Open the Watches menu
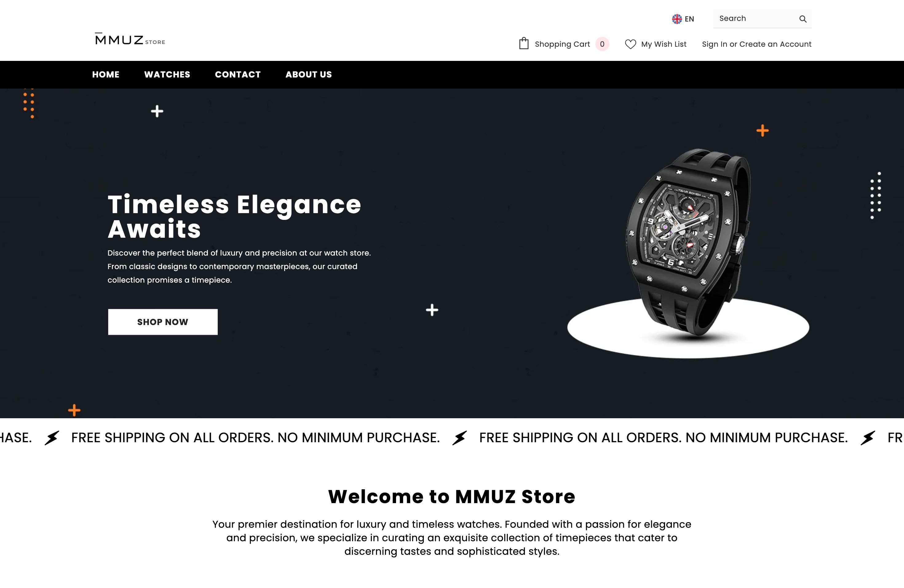The width and height of the screenshot is (904, 588). (167, 74)
